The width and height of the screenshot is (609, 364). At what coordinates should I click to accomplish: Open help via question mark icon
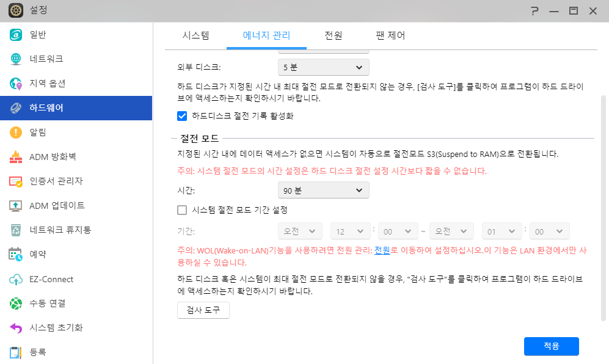(x=535, y=11)
